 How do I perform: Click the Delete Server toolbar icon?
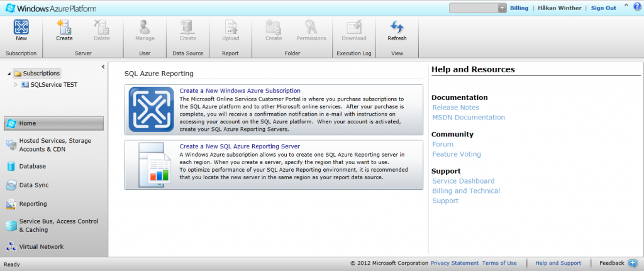point(101,27)
